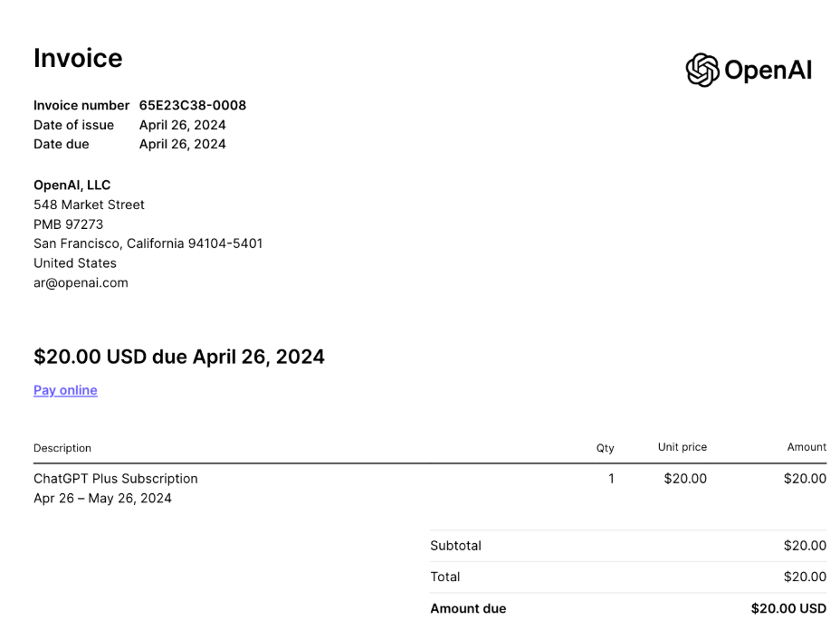Click the Amount due $20.00 USD value
Viewport: 840px width, 639px height.
point(787,608)
